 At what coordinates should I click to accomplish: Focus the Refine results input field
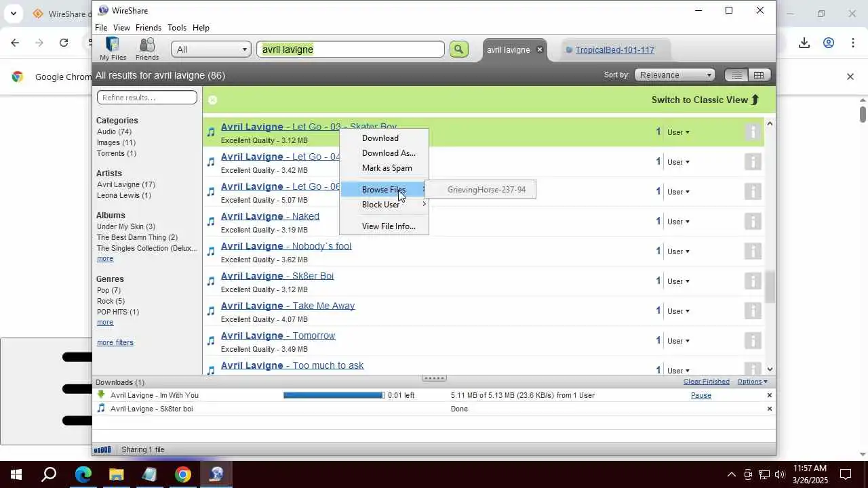point(147,98)
